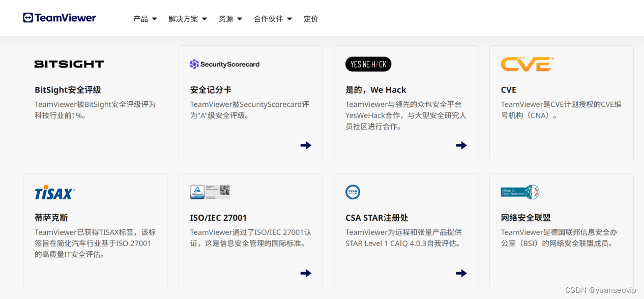This screenshot has height=299, width=644.
Task: Click the CVE logo
Action: pyautogui.click(x=528, y=64)
